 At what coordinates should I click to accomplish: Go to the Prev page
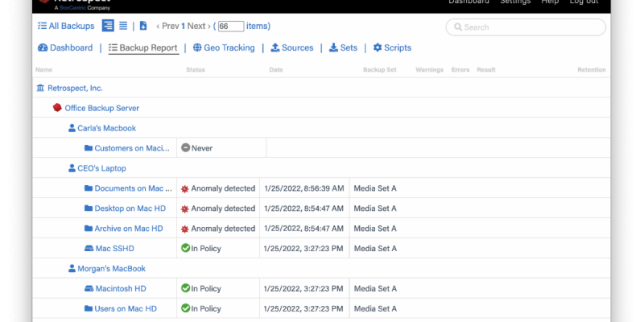pos(167,26)
